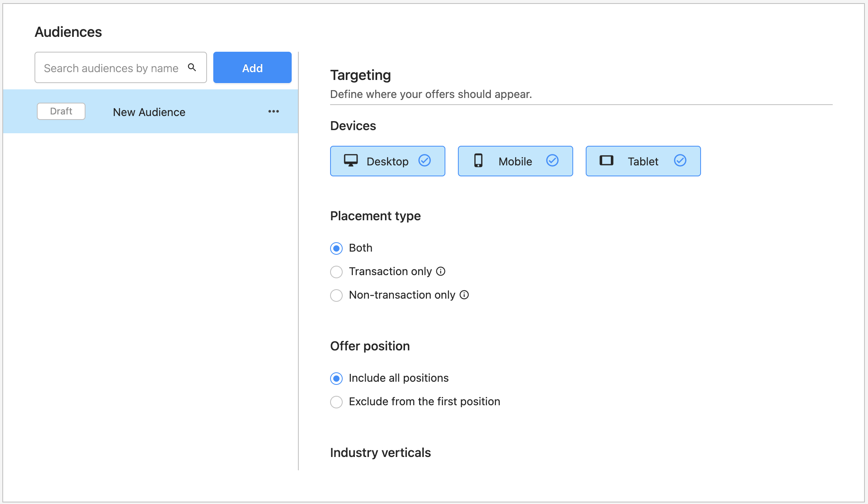This screenshot has height=504, width=868.
Task: Click the Add audience button
Action: [252, 67]
